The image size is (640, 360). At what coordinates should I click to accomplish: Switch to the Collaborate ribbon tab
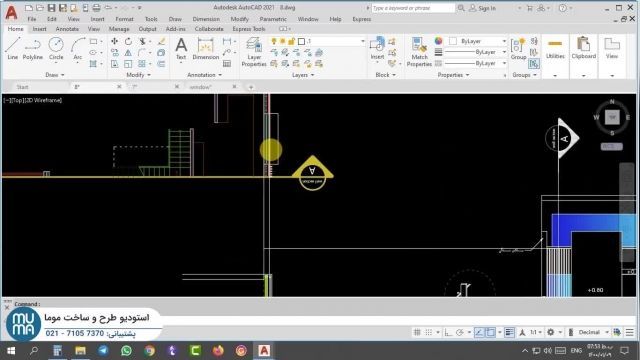tap(209, 29)
